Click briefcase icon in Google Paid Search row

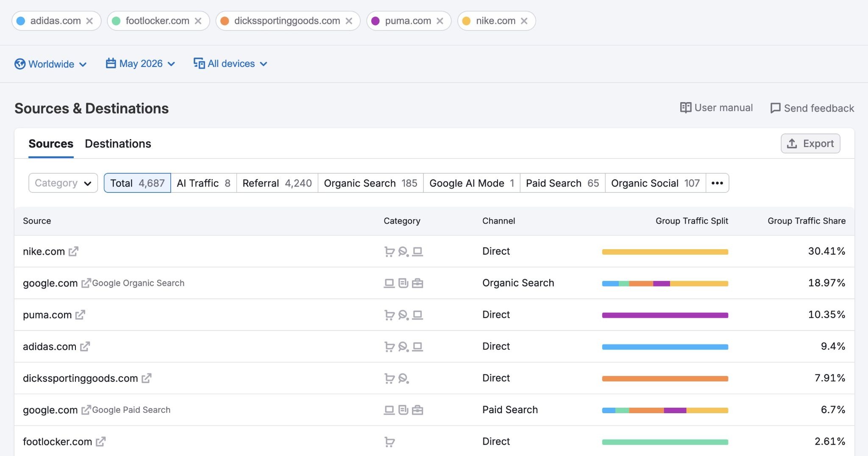click(417, 410)
